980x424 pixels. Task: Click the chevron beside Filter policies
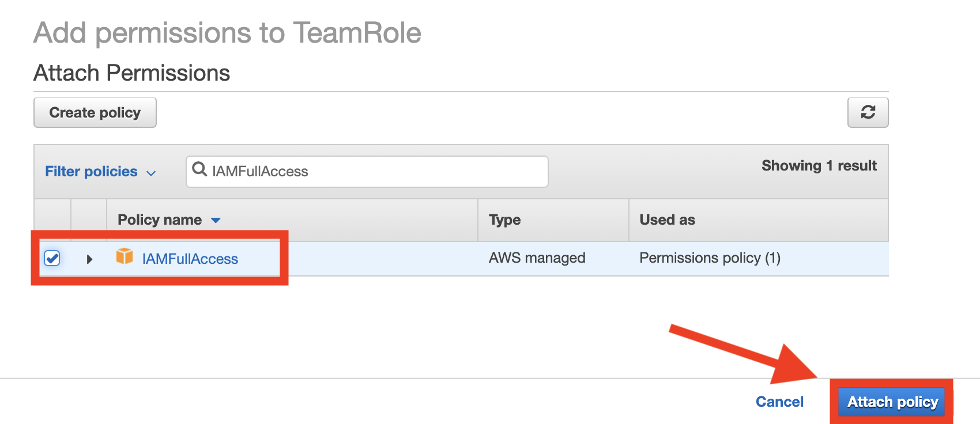151,173
